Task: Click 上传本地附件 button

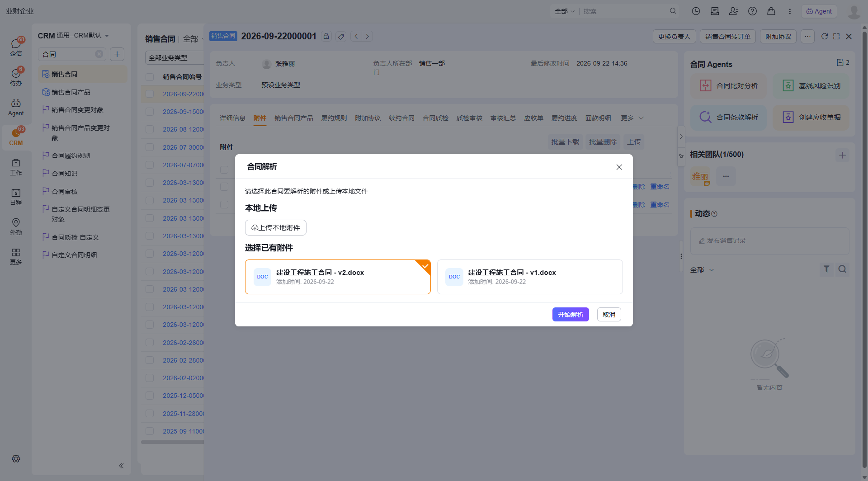Action: click(x=276, y=228)
